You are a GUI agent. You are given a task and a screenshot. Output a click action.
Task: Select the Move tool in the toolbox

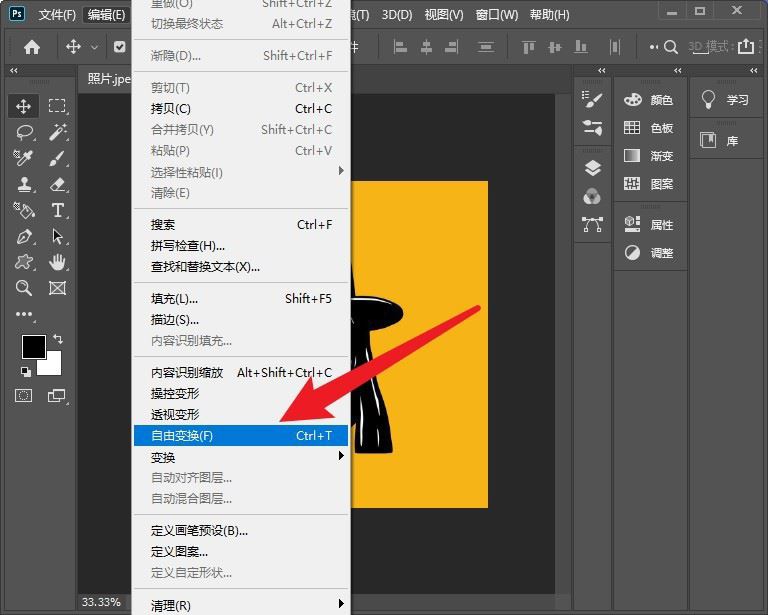(x=24, y=106)
